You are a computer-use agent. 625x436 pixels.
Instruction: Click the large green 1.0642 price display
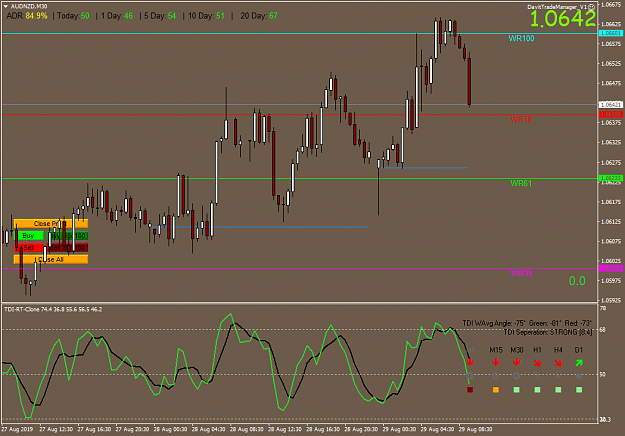[x=562, y=18]
